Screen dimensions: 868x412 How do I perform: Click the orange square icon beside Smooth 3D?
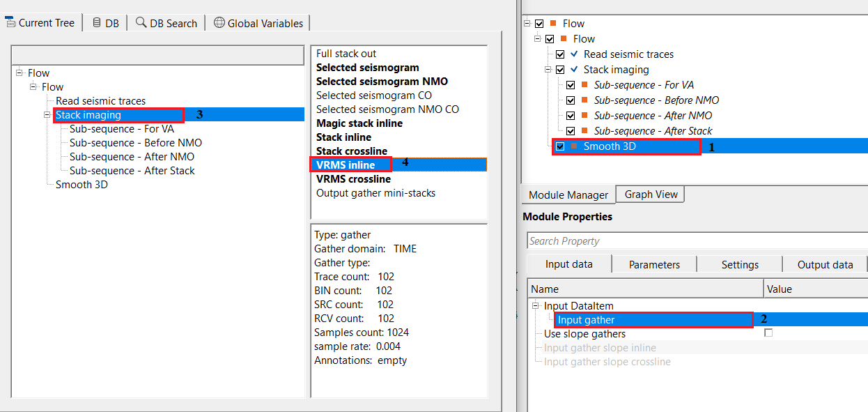point(574,146)
